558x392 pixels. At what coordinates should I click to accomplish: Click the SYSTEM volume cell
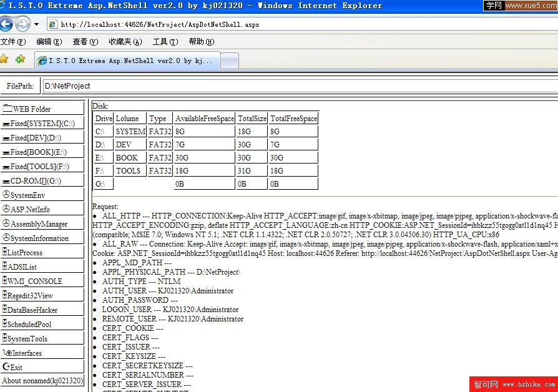click(130, 131)
